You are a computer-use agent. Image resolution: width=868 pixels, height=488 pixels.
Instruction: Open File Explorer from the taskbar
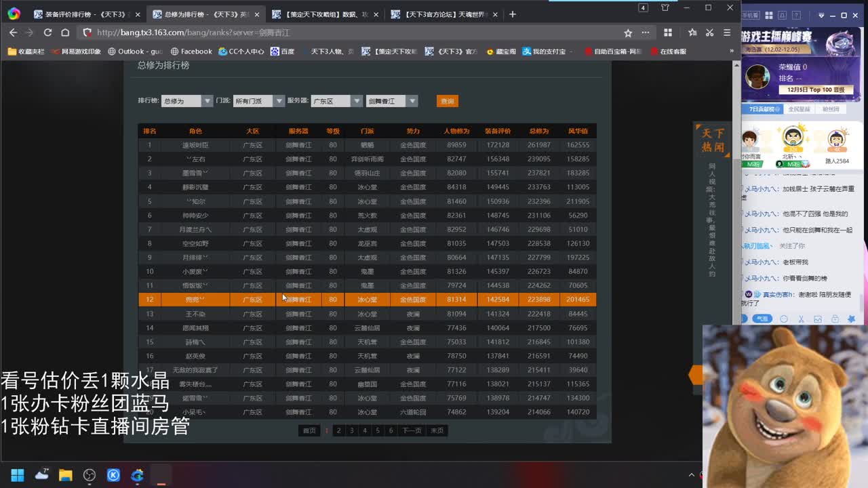coord(66,475)
